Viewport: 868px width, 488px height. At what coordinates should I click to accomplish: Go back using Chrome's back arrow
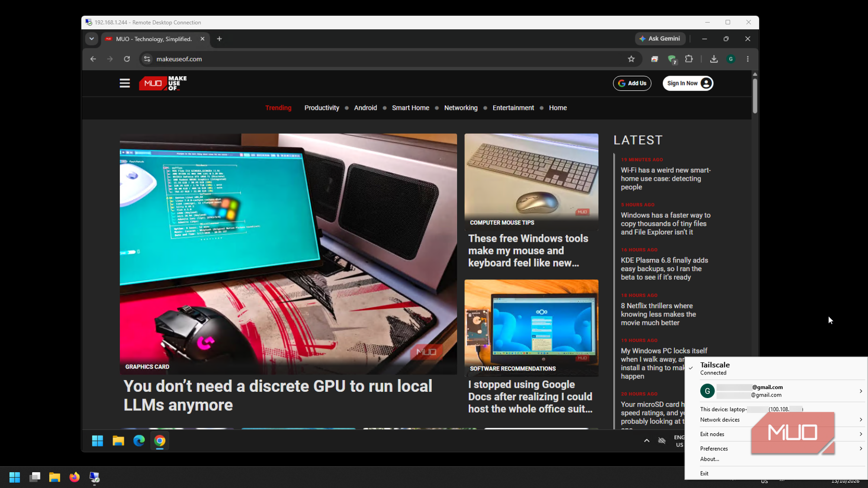point(93,59)
